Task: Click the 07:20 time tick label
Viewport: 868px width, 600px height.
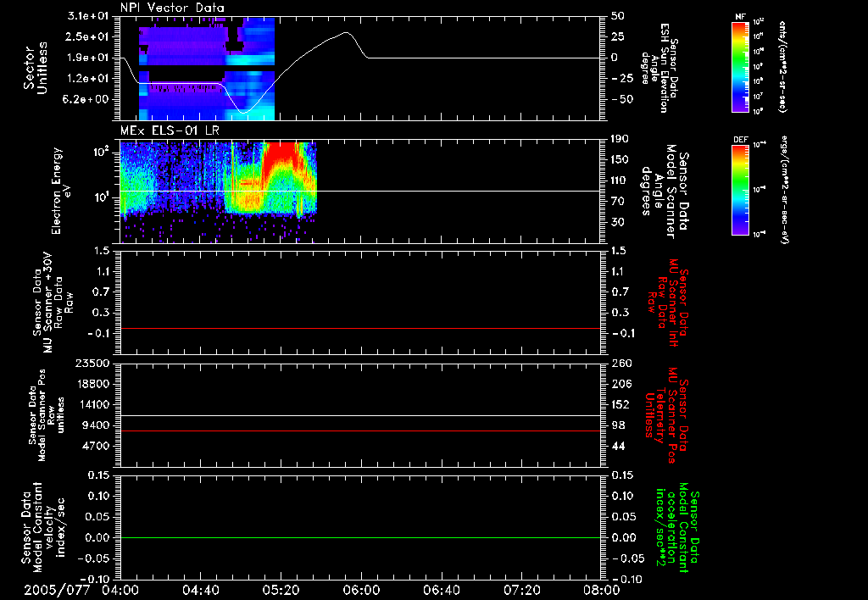Action: tap(521, 590)
